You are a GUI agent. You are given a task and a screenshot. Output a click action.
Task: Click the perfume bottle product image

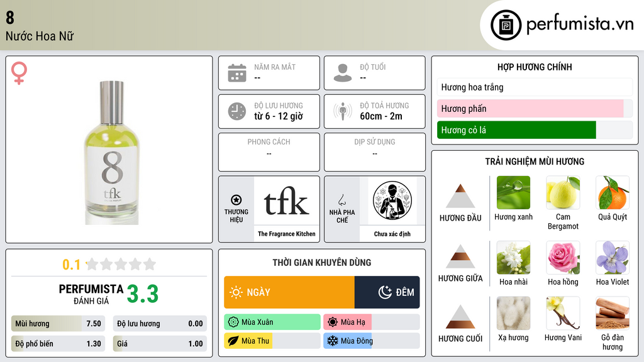[112, 153]
